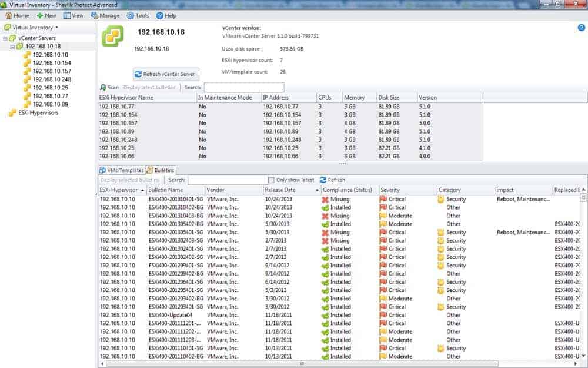
Task: Toggle sort arrow on Release Date column
Action: [318, 190]
